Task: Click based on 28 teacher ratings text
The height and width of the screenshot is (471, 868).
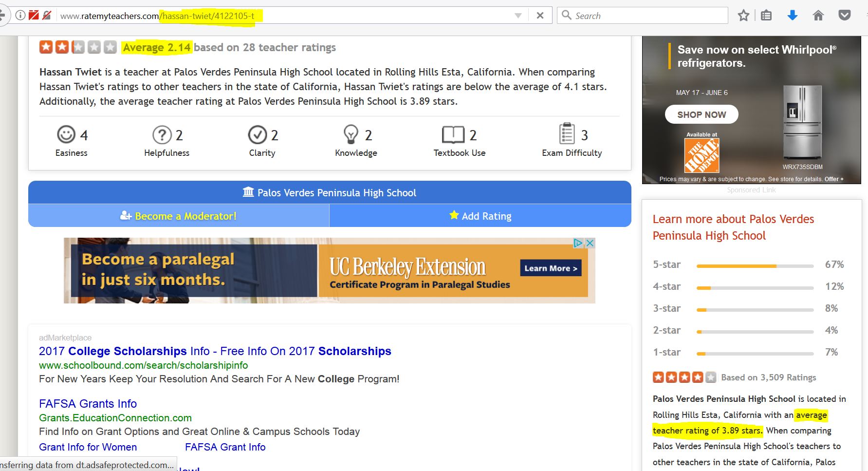Action: (265, 47)
